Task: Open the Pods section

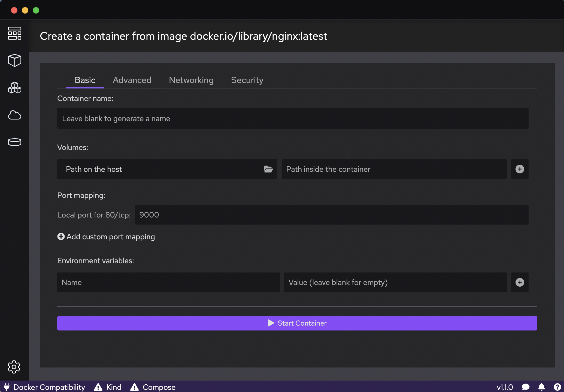Action: click(14, 88)
